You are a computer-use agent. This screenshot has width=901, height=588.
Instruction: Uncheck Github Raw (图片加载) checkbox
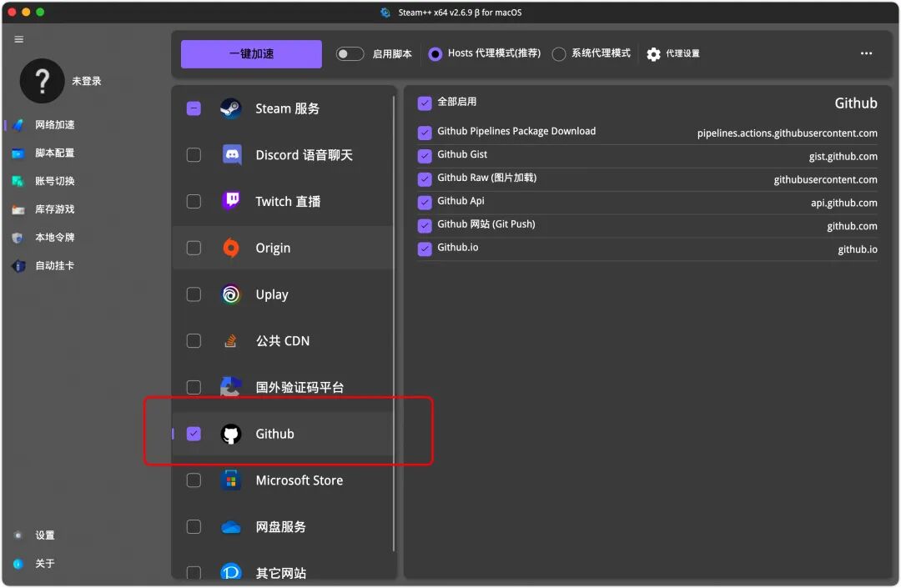point(425,179)
